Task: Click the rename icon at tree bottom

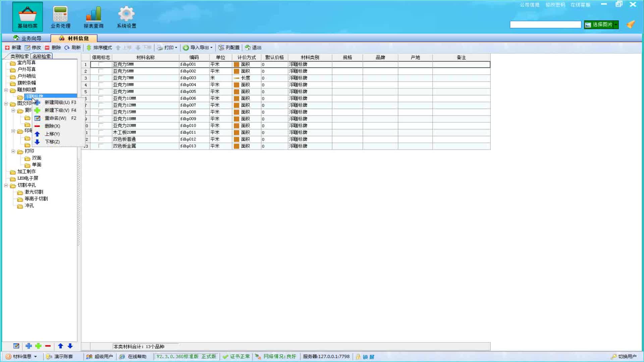Action: pos(16,346)
